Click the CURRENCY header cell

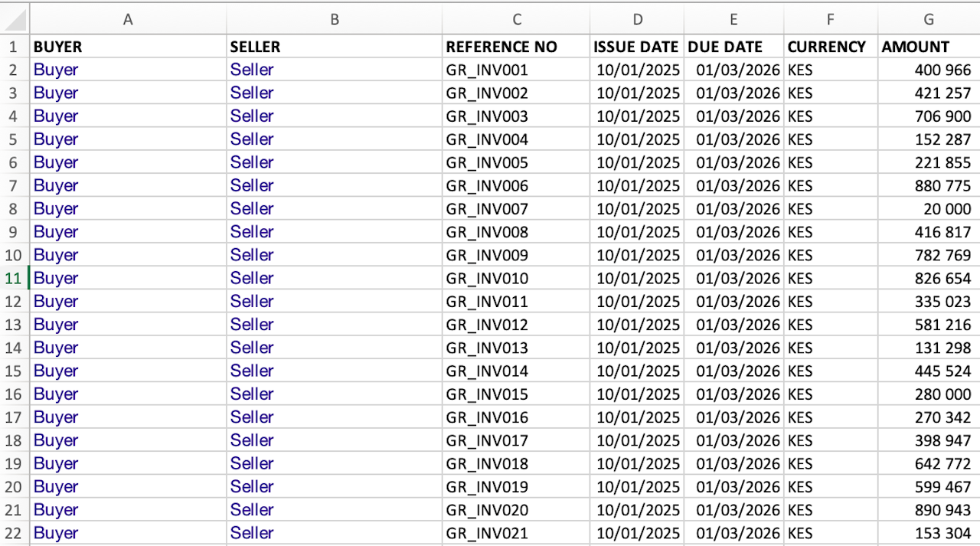click(x=827, y=47)
